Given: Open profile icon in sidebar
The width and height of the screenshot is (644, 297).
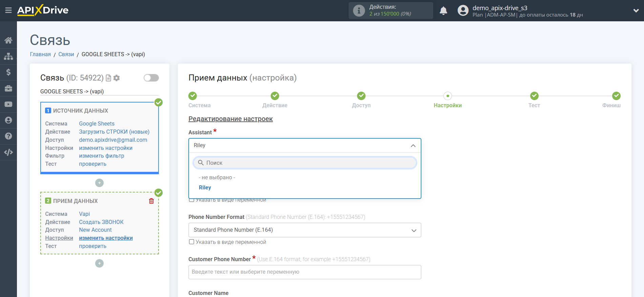Looking at the screenshot, I should [8, 120].
